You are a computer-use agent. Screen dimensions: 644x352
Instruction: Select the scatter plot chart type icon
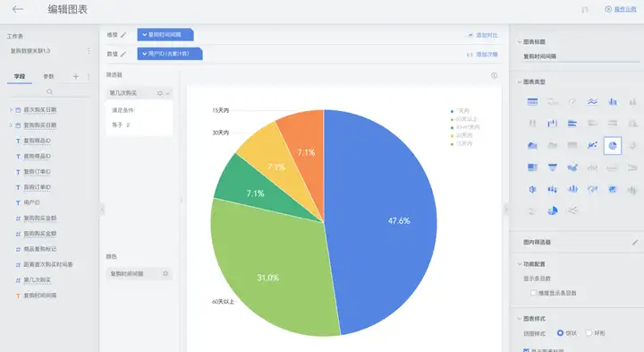pyautogui.click(x=592, y=145)
